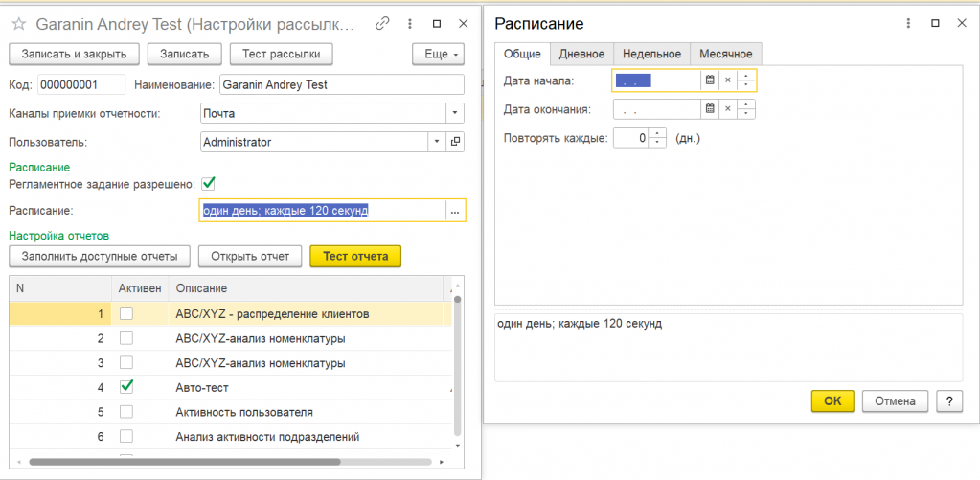Check Активен for ABC/XYZ - распределение клиентов
The height and width of the screenshot is (480, 980).
tap(126, 313)
